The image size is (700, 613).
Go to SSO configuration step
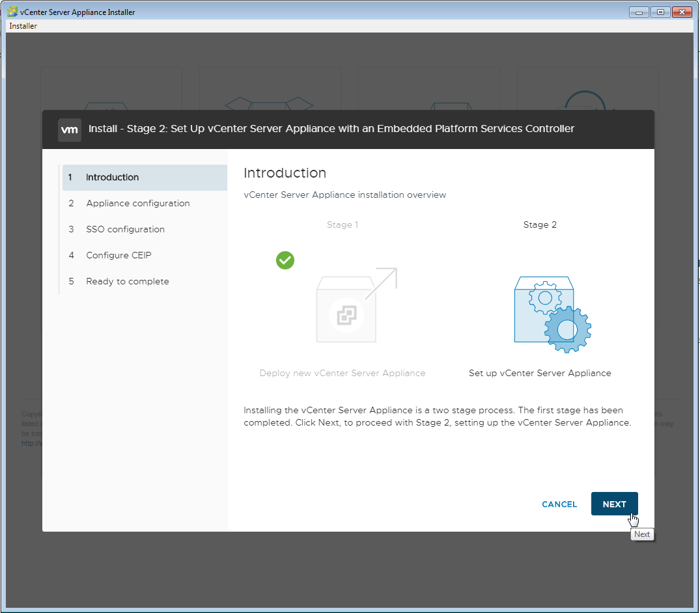click(125, 230)
